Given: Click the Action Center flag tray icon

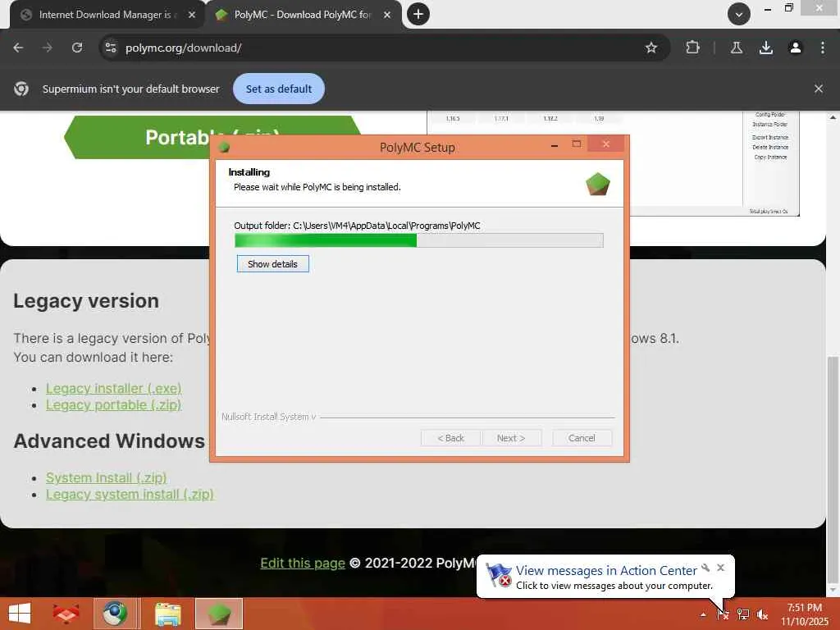Looking at the screenshot, I should tap(723, 614).
